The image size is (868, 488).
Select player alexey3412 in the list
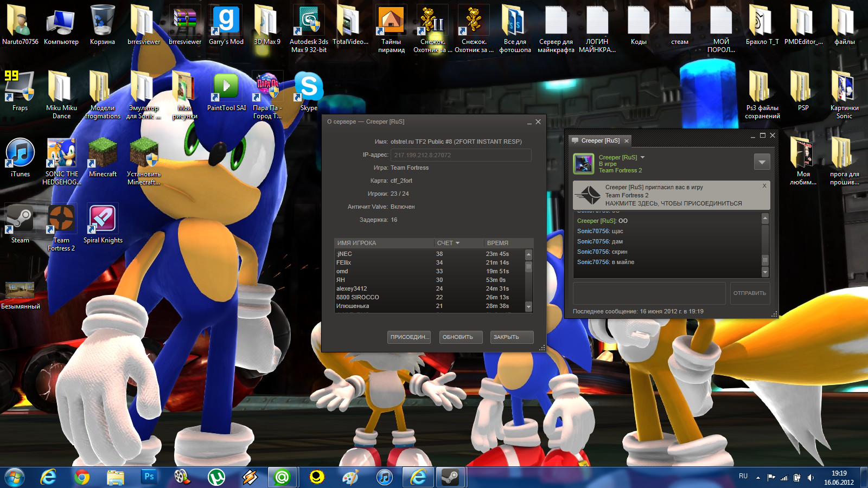click(430, 288)
